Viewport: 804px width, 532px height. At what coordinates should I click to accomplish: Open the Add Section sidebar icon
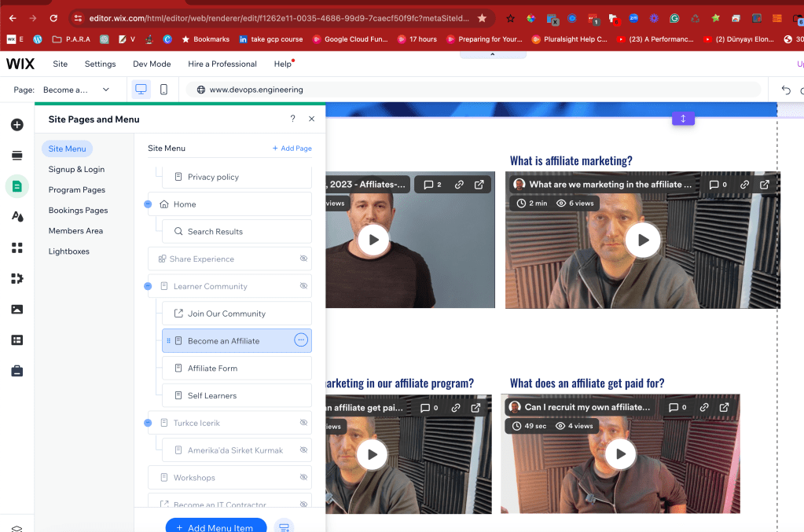[17, 156]
